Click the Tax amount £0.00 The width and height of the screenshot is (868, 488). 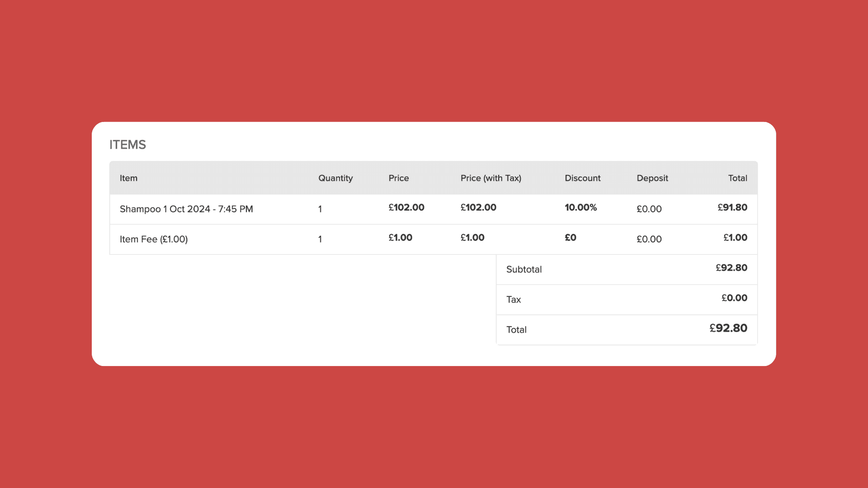734,298
